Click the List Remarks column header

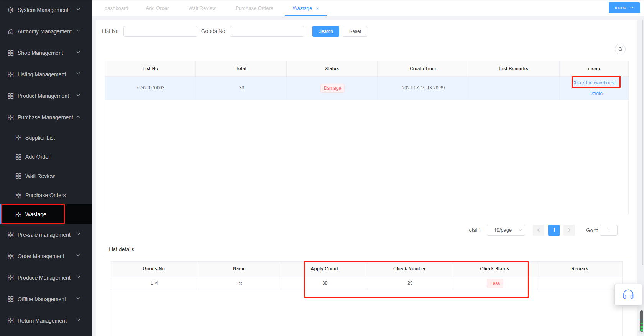pos(513,69)
